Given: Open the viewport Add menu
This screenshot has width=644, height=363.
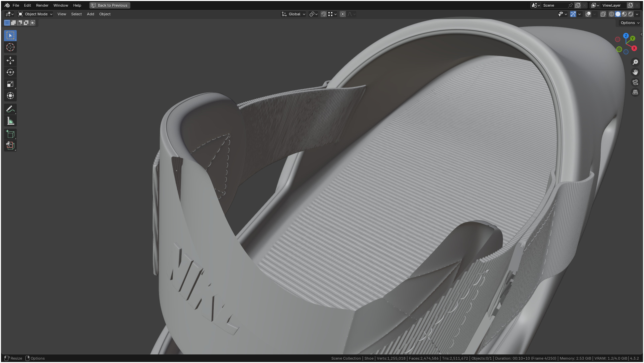Looking at the screenshot, I should [90, 14].
